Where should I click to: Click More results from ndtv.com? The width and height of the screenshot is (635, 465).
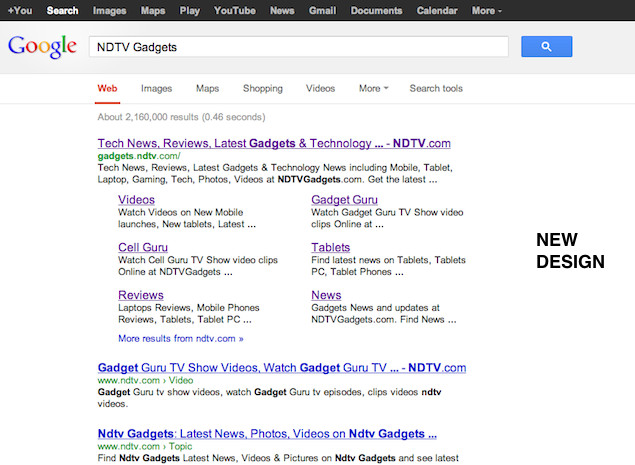181,339
